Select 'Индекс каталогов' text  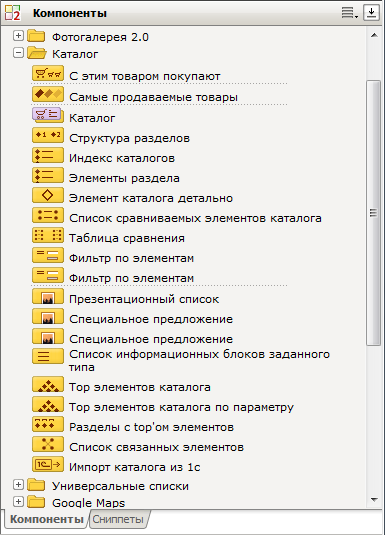pos(122,158)
